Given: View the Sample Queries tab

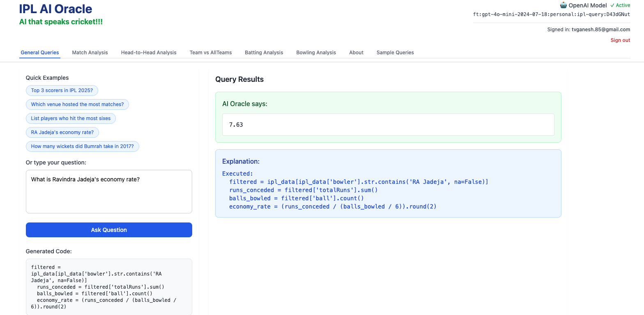Looking at the screenshot, I should coord(395,53).
